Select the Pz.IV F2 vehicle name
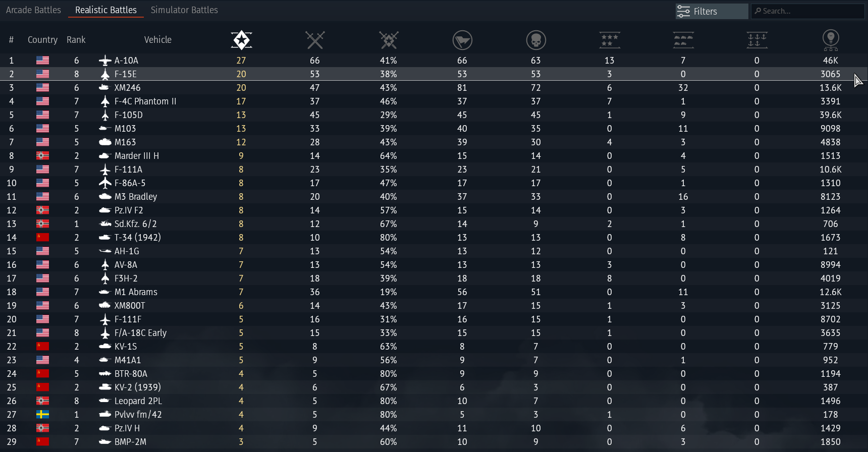Viewport: 868px width, 452px height. [x=129, y=210]
